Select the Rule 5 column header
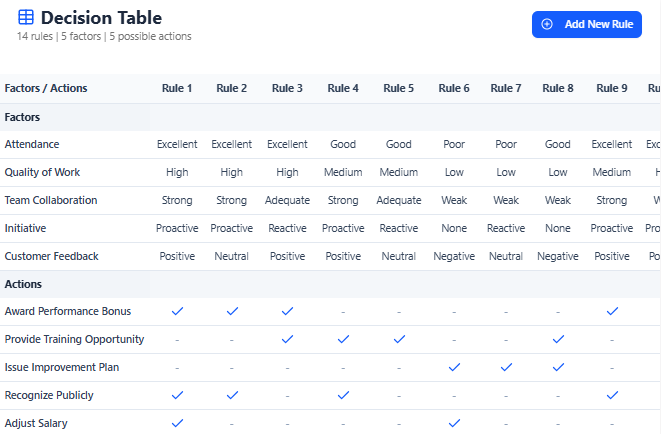Image resolution: width=661 pixels, height=434 pixels. point(398,88)
